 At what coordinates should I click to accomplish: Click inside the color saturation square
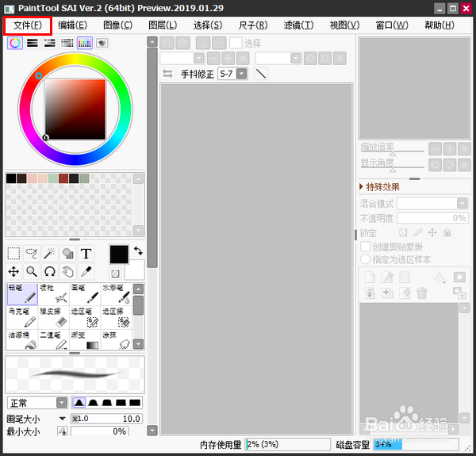click(75, 109)
